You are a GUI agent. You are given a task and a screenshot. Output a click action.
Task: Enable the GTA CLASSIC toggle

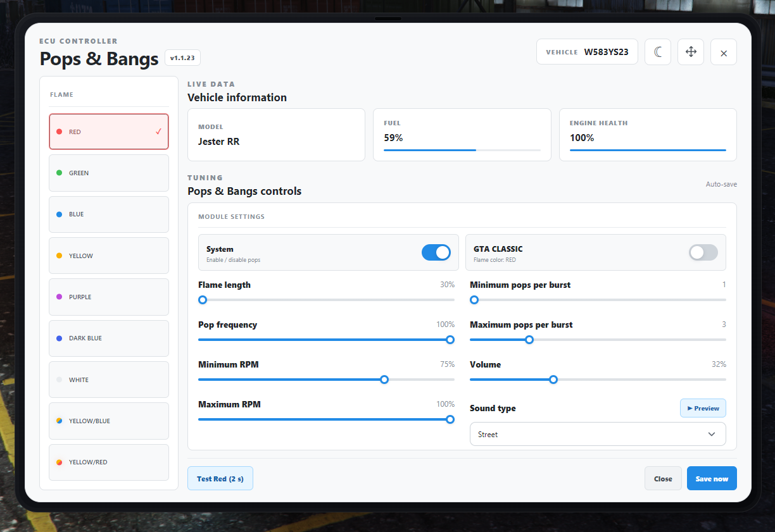click(x=703, y=252)
